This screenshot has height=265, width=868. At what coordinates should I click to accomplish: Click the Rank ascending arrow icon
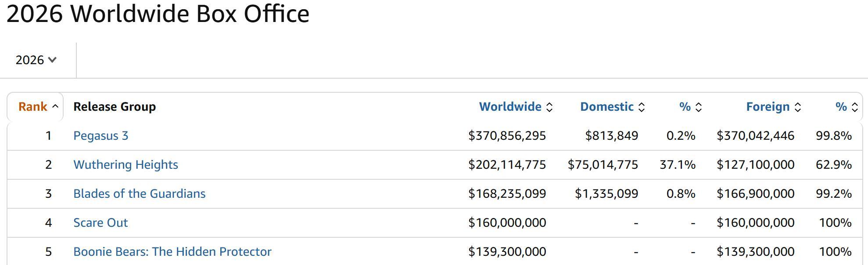coord(55,107)
